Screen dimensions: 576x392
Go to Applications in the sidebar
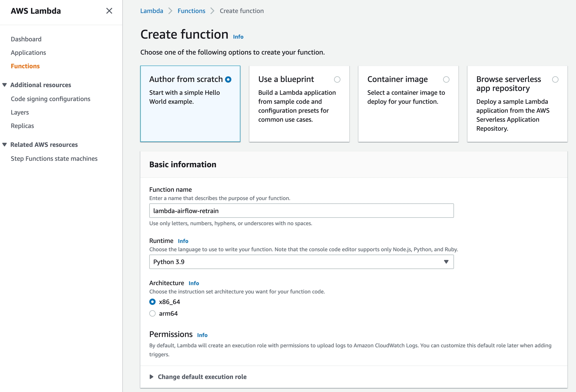28,53
